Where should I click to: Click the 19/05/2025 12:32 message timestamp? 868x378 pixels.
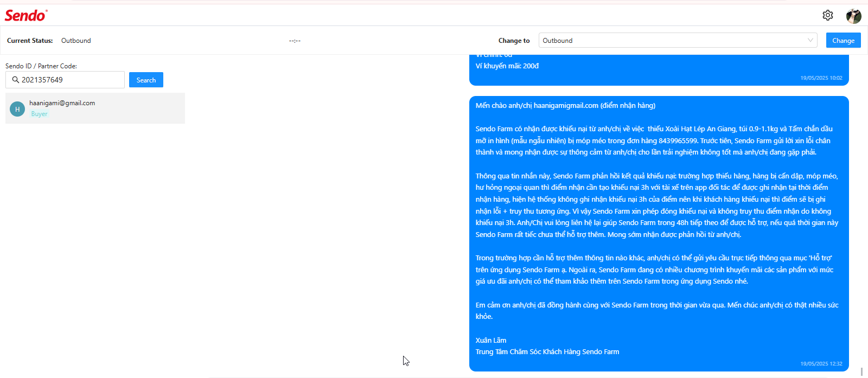[821, 364]
